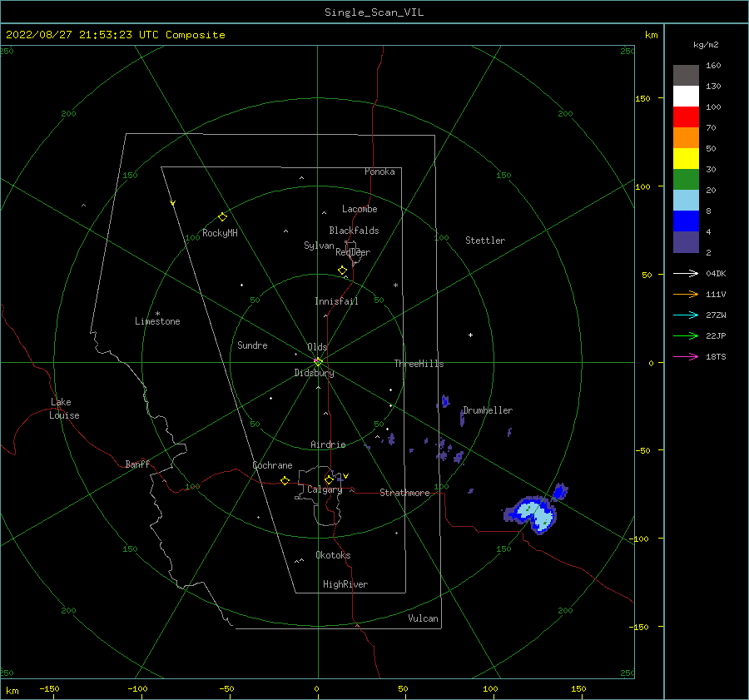Click the 160 value in color legend

click(x=713, y=66)
